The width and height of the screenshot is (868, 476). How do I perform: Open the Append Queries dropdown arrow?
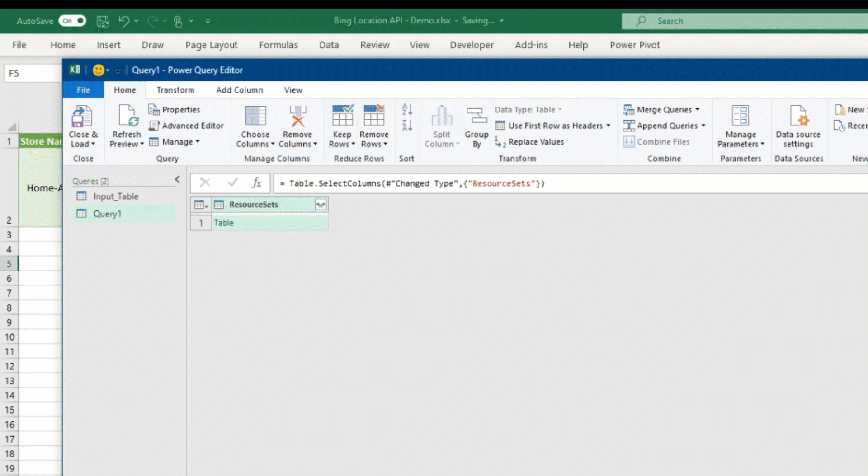click(703, 126)
